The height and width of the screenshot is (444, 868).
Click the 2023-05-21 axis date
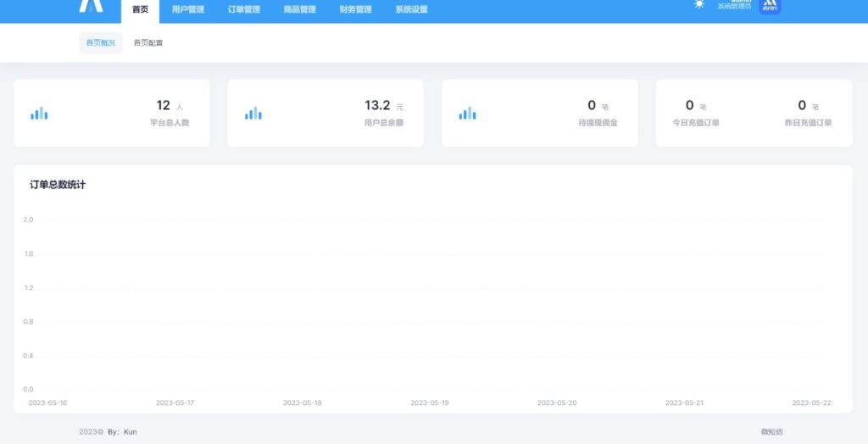(684, 403)
